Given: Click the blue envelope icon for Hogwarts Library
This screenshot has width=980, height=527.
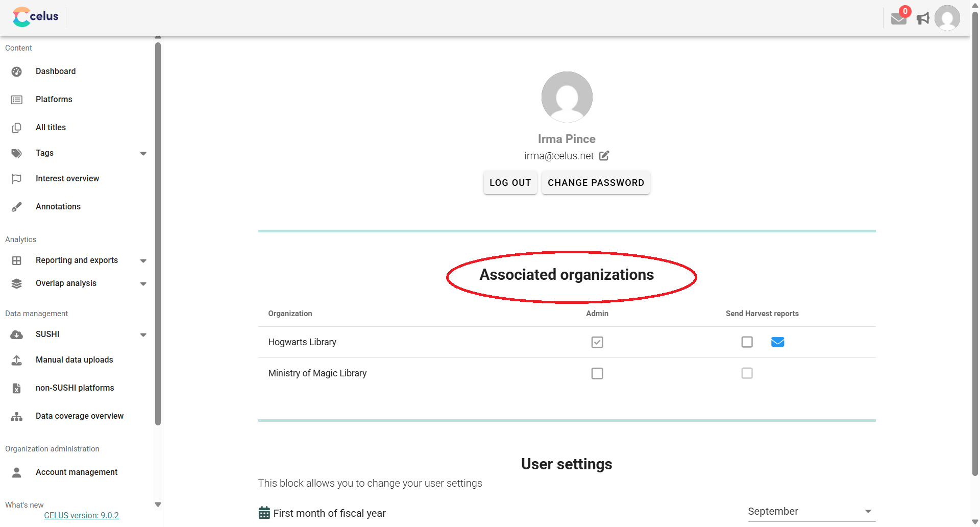Looking at the screenshot, I should click(778, 342).
